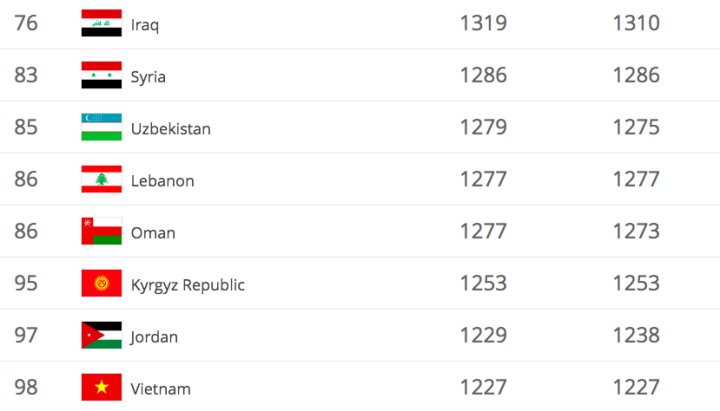Open the Oman country name link
This screenshot has width=720, height=411.
[x=153, y=233]
